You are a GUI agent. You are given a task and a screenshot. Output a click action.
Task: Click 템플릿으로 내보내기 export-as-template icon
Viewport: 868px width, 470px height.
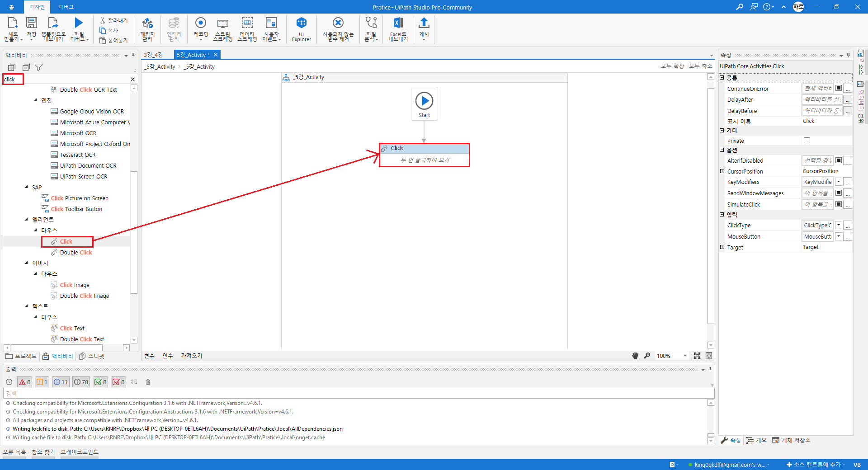53,23
